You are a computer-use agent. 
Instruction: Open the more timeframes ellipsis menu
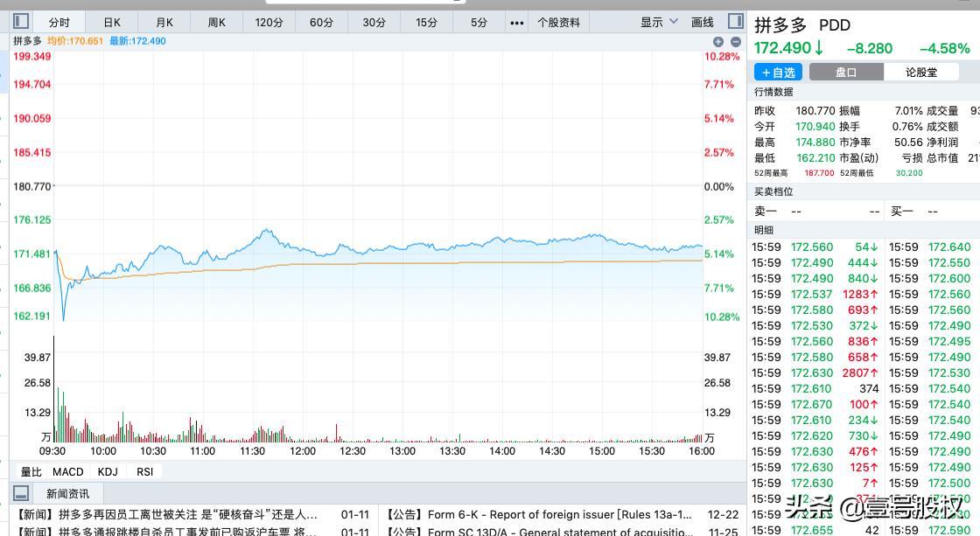516,23
